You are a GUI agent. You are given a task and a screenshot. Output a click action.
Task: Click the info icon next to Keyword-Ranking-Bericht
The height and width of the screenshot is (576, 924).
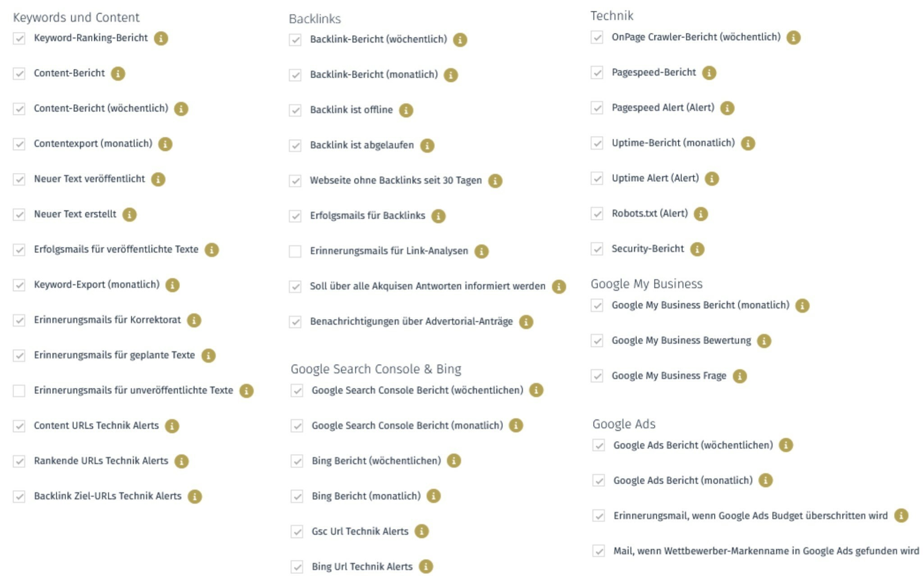click(x=161, y=38)
